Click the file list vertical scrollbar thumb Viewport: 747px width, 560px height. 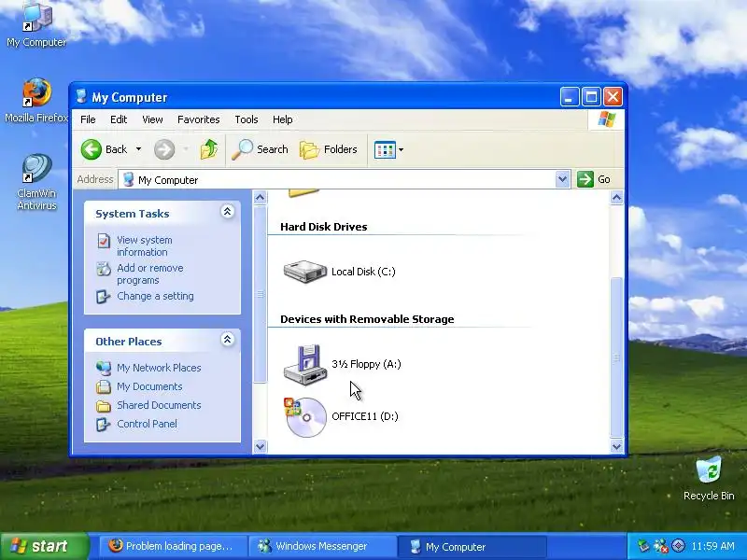point(616,357)
